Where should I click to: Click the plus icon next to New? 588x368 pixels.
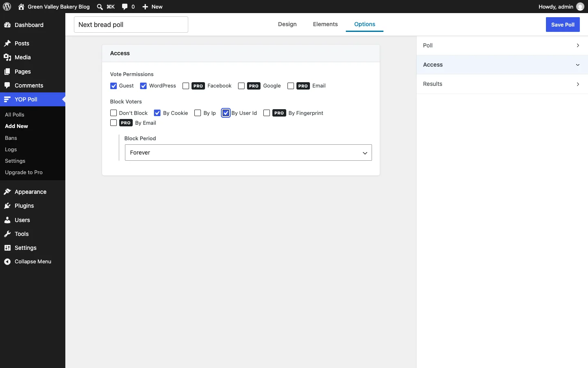pyautogui.click(x=145, y=7)
